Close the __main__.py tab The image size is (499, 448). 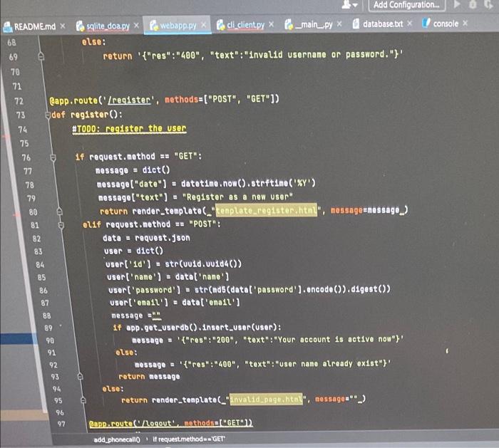pos(339,24)
